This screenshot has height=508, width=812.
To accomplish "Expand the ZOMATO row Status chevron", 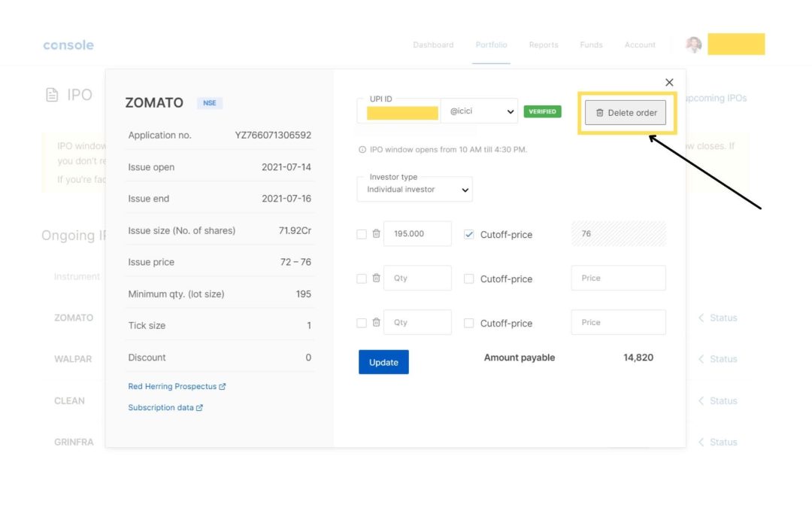I will pyautogui.click(x=701, y=318).
